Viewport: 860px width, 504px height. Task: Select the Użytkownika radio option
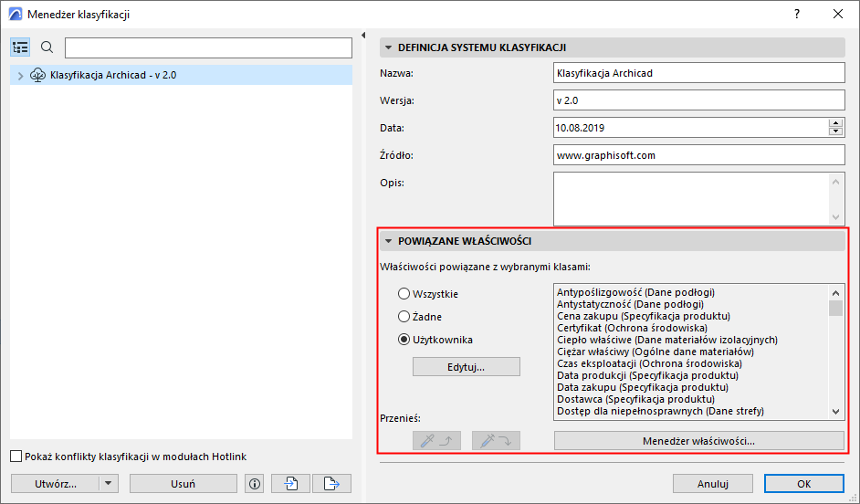pos(404,340)
